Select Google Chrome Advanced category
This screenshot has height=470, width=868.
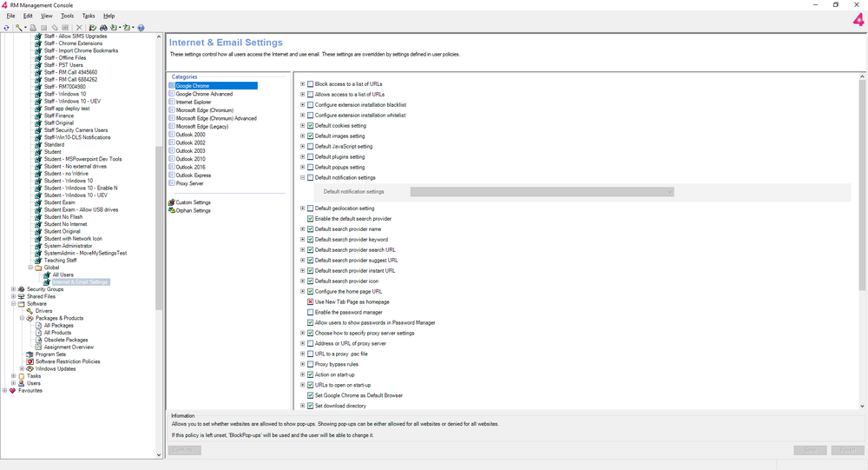(204, 94)
